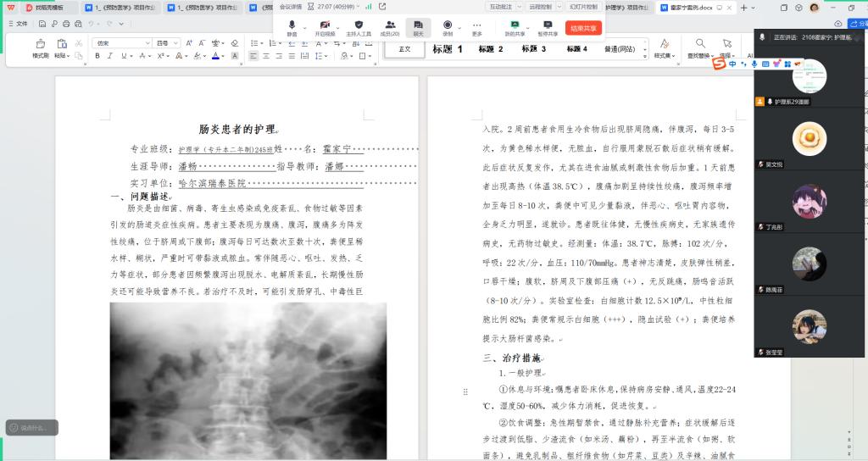Toggle underline formatting

(124, 56)
